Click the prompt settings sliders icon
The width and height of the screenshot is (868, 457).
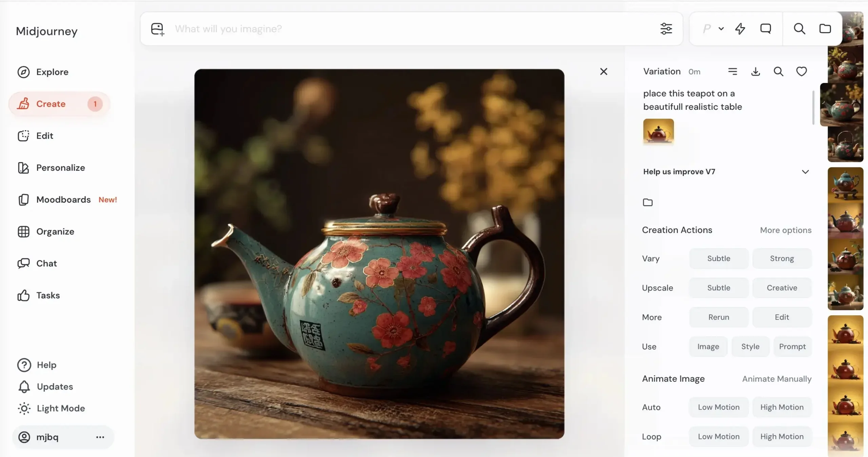666,29
